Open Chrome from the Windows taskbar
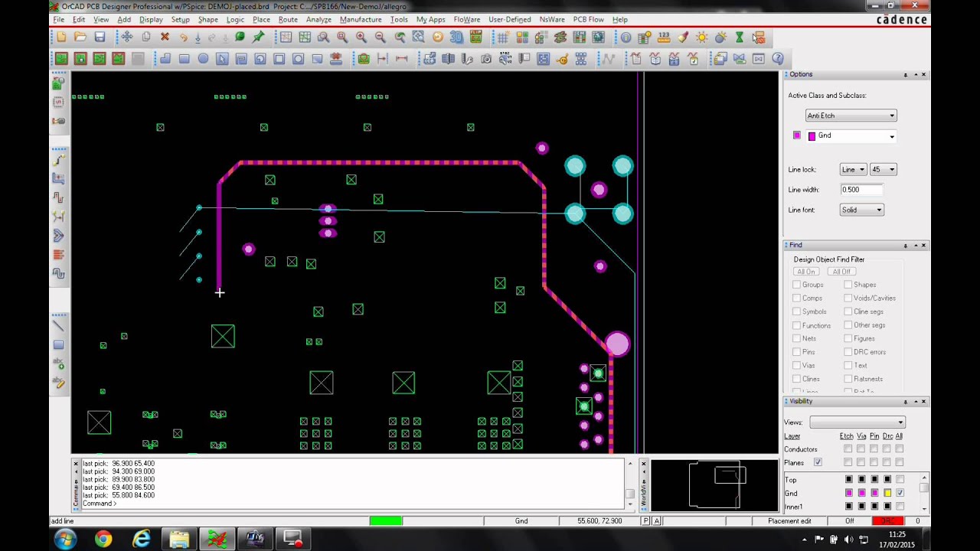The height and width of the screenshot is (551, 980). (103, 540)
